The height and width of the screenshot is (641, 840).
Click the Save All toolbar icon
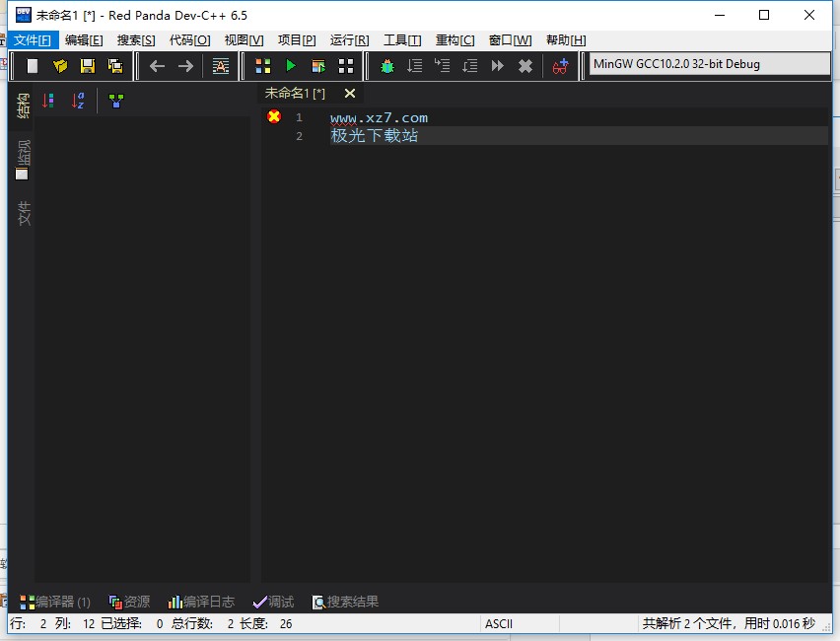[x=114, y=66]
